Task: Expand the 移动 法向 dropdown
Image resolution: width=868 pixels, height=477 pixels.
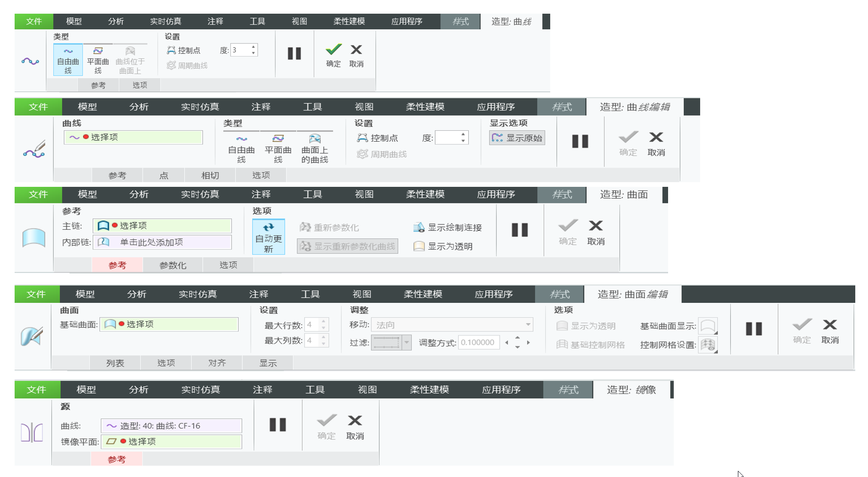Action: (528, 325)
